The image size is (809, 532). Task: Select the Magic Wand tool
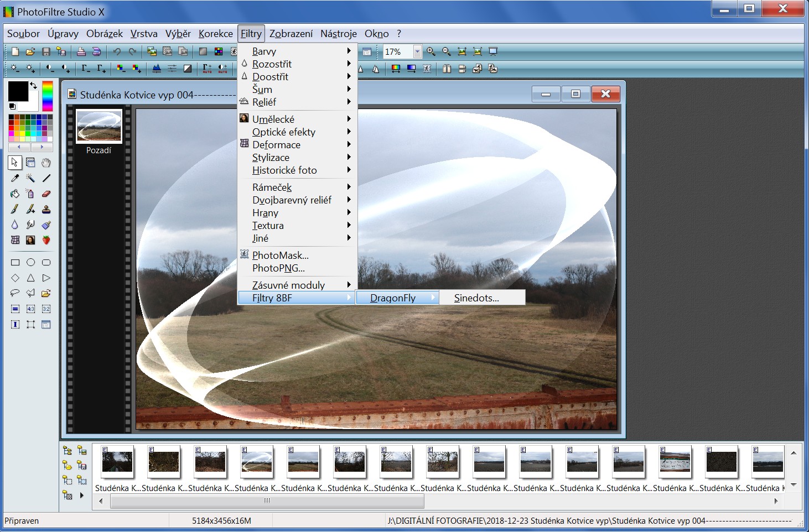click(x=30, y=178)
